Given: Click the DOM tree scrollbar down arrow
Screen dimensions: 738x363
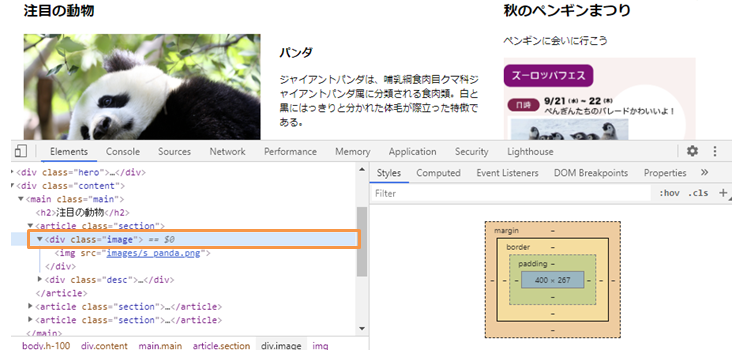Looking at the screenshot, I should coord(361,328).
